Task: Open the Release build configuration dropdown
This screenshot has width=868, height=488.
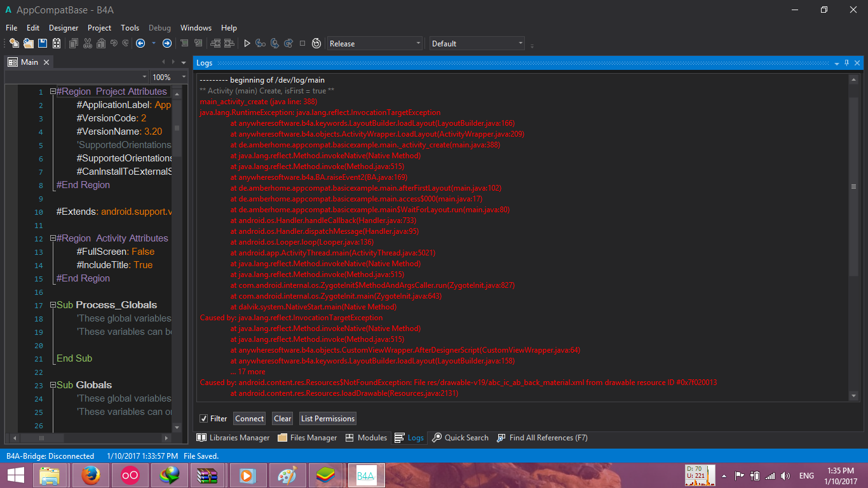Action: (375, 44)
